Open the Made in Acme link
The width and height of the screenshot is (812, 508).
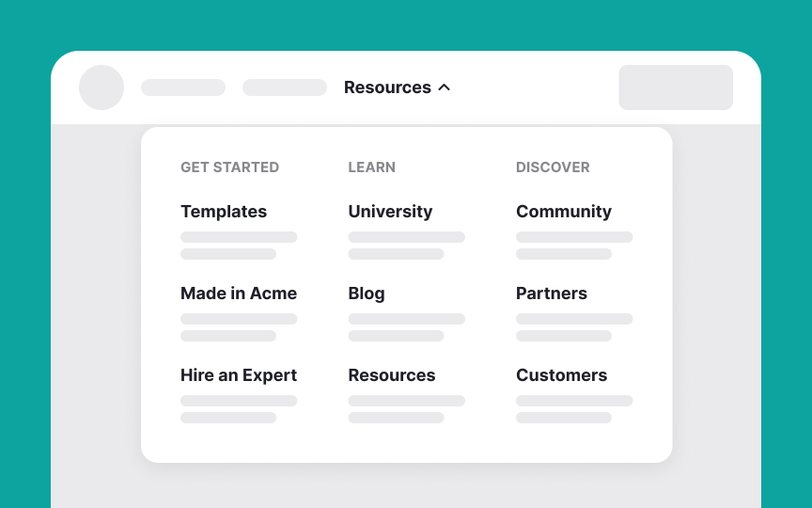tap(239, 294)
